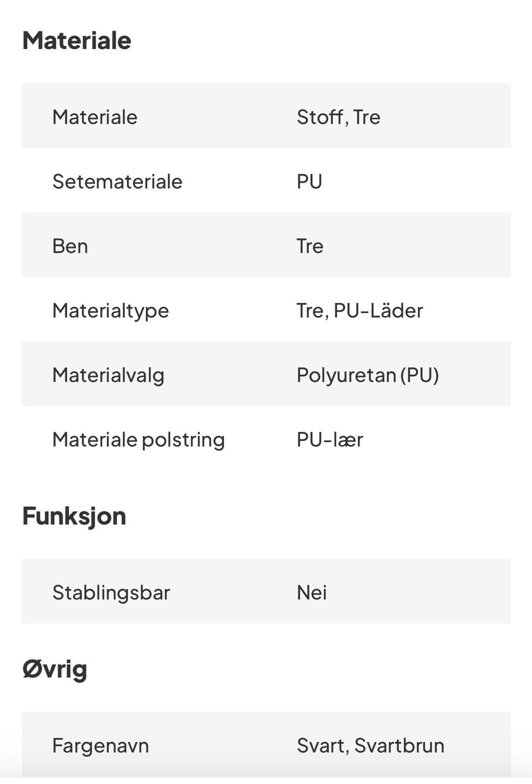Click the Fargenavn label

pyautogui.click(x=100, y=746)
